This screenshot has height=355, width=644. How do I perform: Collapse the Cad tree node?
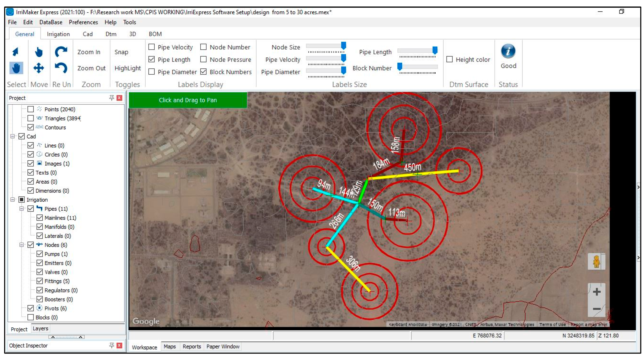12,136
